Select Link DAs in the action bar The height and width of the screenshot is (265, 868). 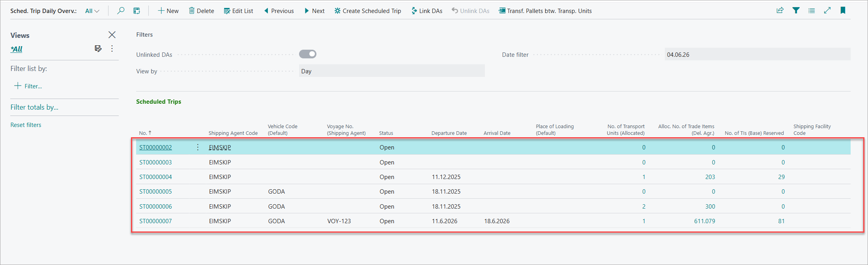(x=427, y=11)
